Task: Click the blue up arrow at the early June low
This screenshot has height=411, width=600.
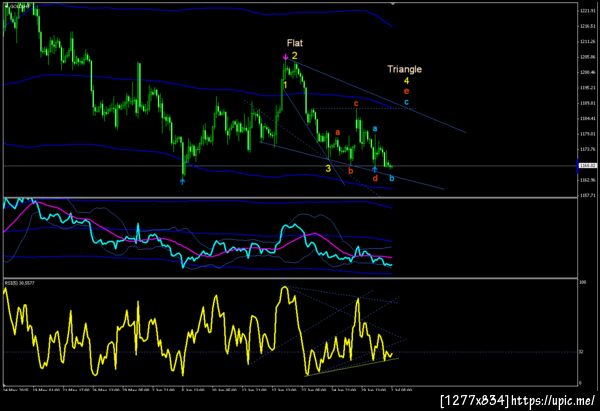Action: pyautogui.click(x=182, y=181)
